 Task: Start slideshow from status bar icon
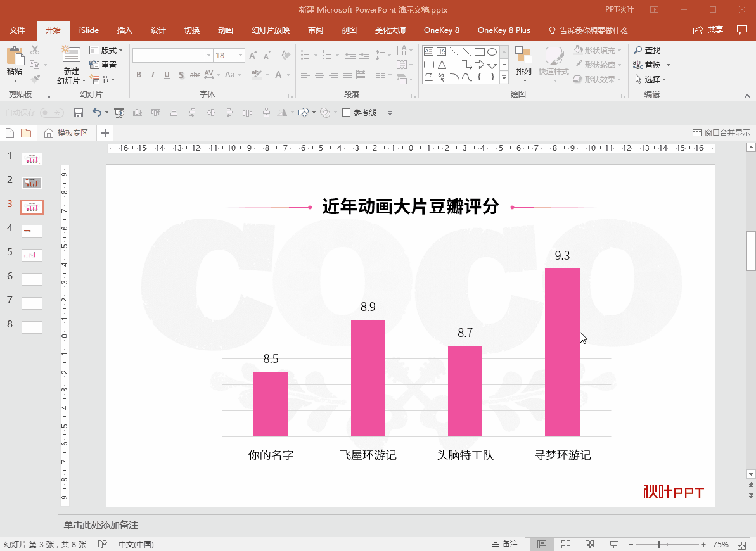coord(613,544)
